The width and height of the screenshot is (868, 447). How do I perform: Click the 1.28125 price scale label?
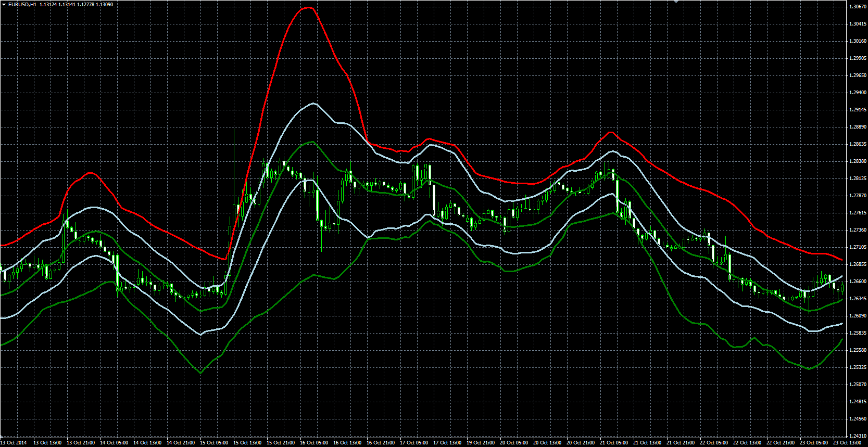click(x=858, y=178)
